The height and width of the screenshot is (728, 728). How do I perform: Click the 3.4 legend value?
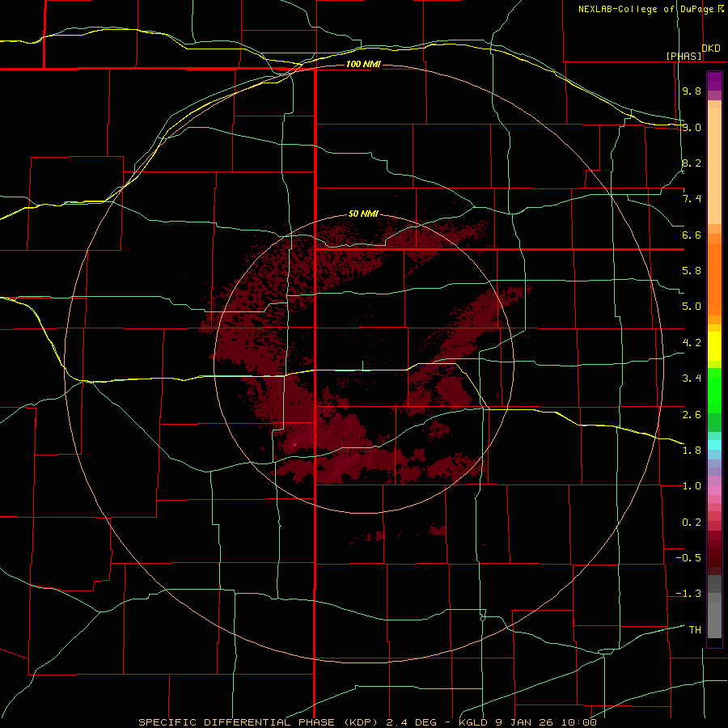[692, 379]
